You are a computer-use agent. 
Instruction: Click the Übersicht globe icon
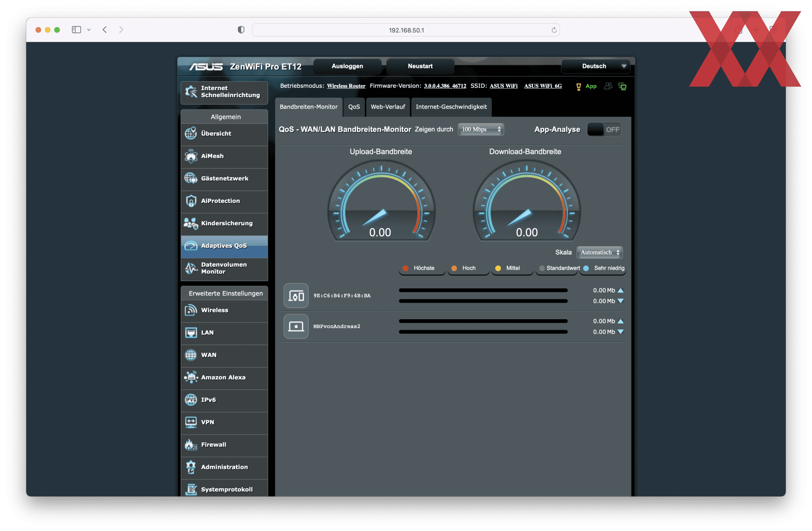click(x=191, y=134)
